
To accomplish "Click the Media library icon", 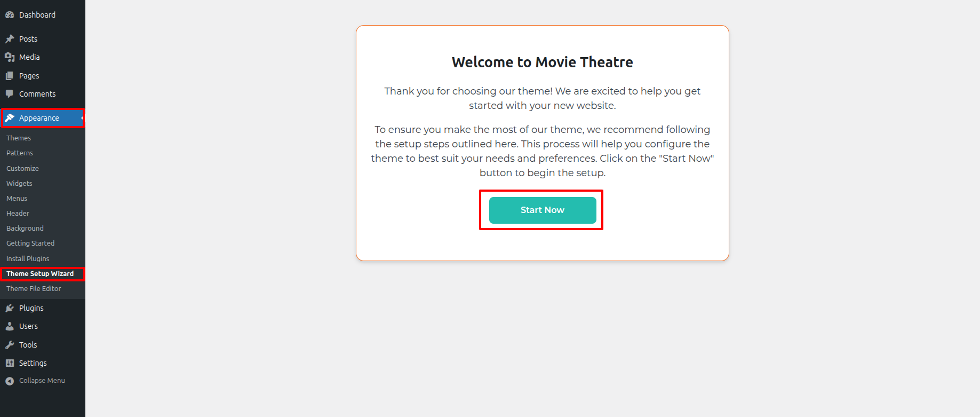I will tap(10, 57).
